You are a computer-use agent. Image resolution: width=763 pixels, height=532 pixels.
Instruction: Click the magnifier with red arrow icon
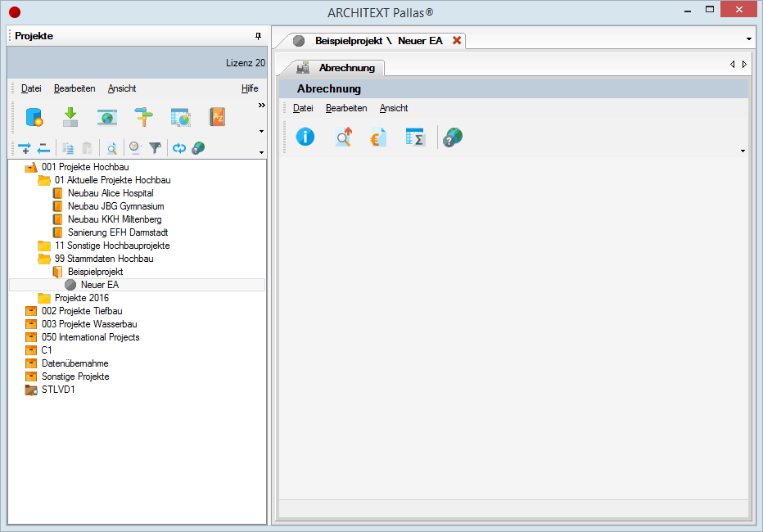(x=344, y=137)
